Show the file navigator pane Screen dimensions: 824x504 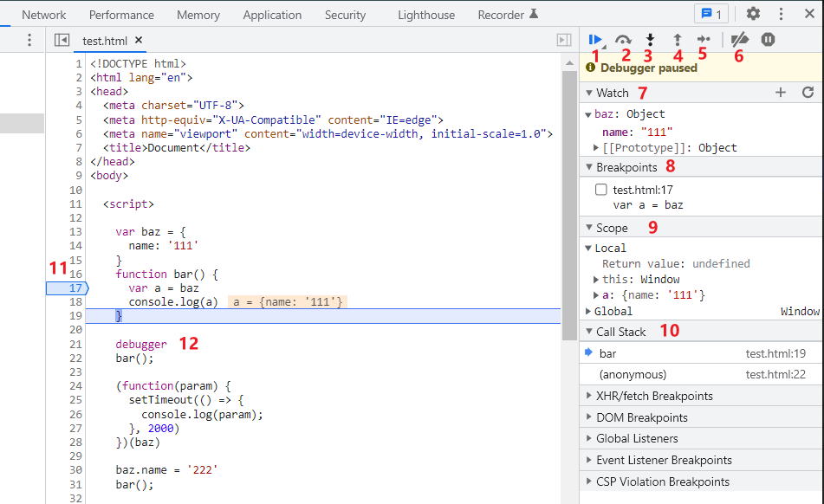[62, 40]
